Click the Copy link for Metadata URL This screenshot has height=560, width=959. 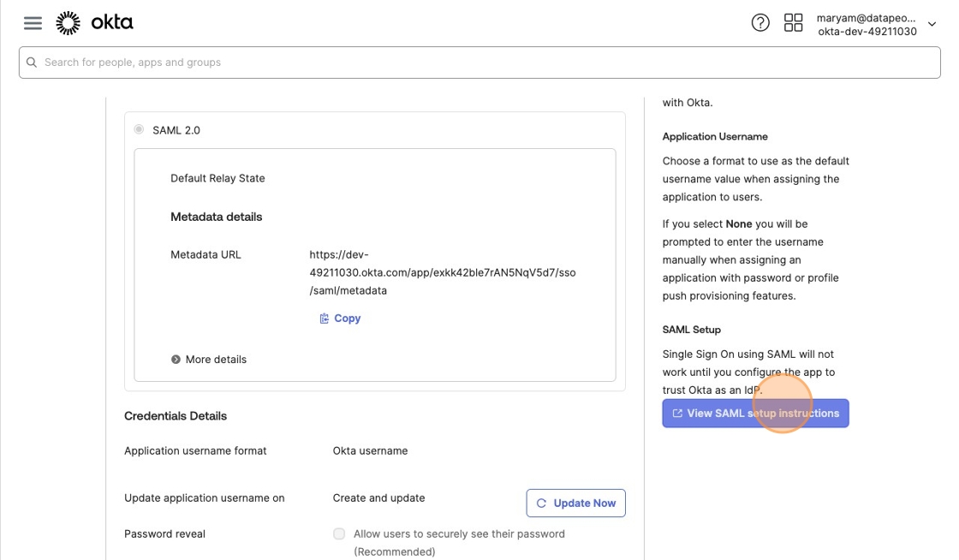click(x=347, y=319)
